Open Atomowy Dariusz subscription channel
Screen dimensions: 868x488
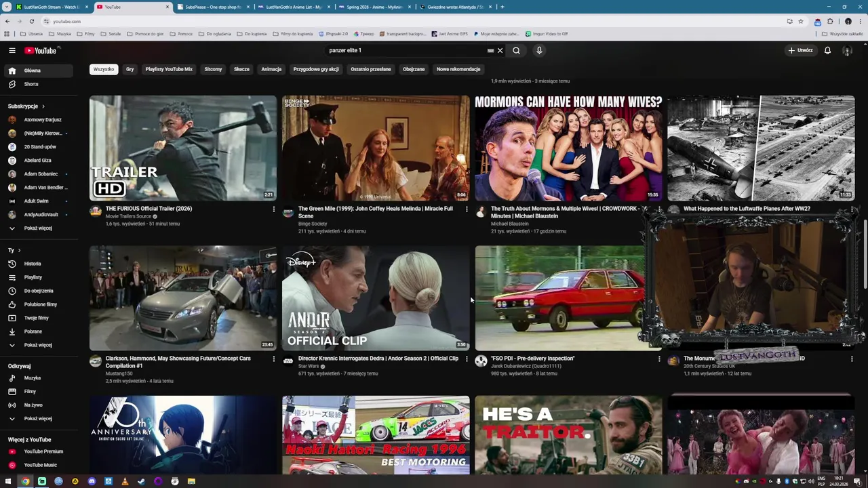[39, 120]
